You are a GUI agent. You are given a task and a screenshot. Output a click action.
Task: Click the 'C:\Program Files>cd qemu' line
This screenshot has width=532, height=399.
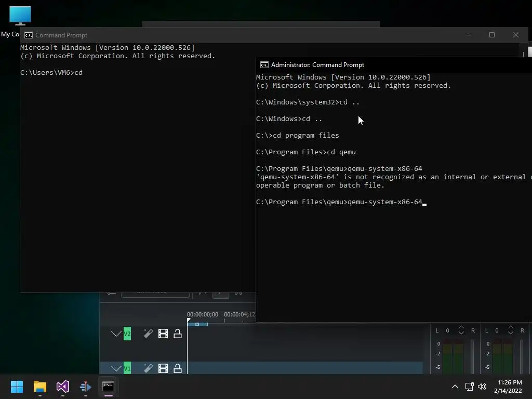click(306, 152)
